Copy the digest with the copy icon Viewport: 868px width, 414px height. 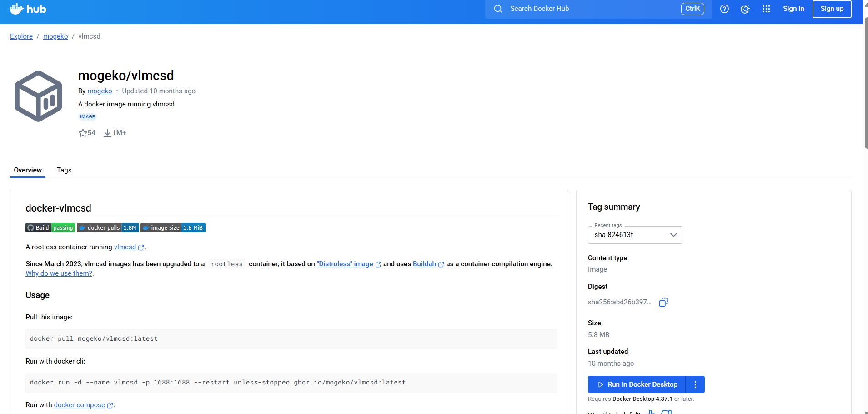[663, 302]
